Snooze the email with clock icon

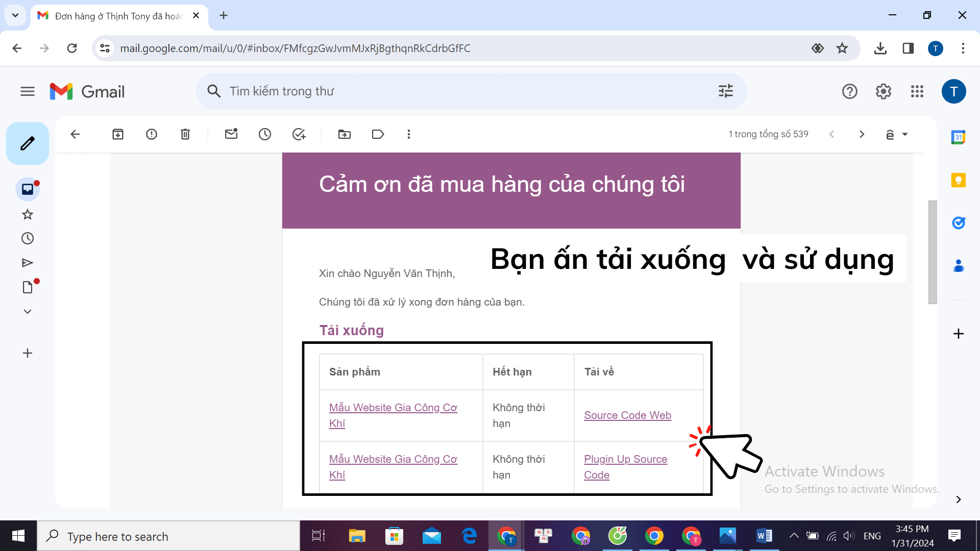pyautogui.click(x=264, y=134)
